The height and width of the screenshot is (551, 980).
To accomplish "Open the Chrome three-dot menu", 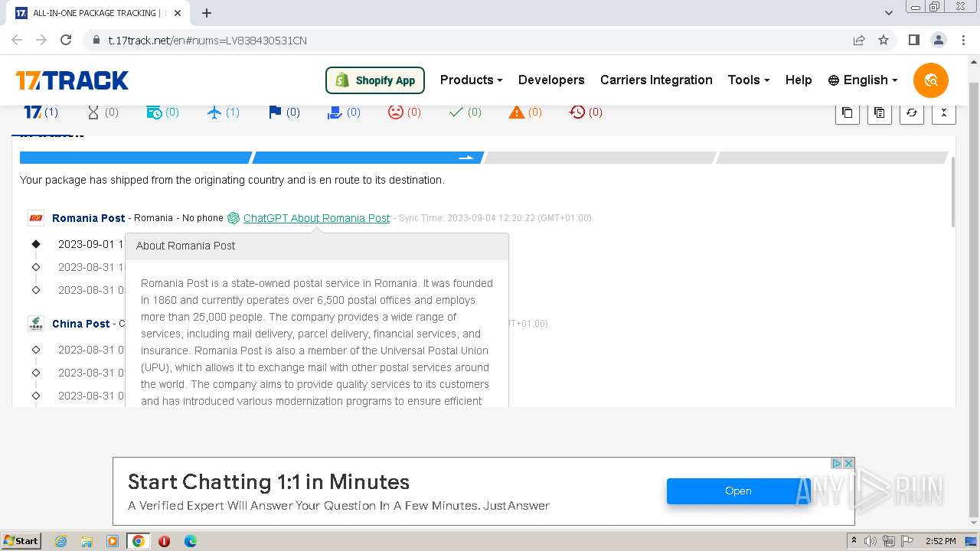I will (x=962, y=40).
